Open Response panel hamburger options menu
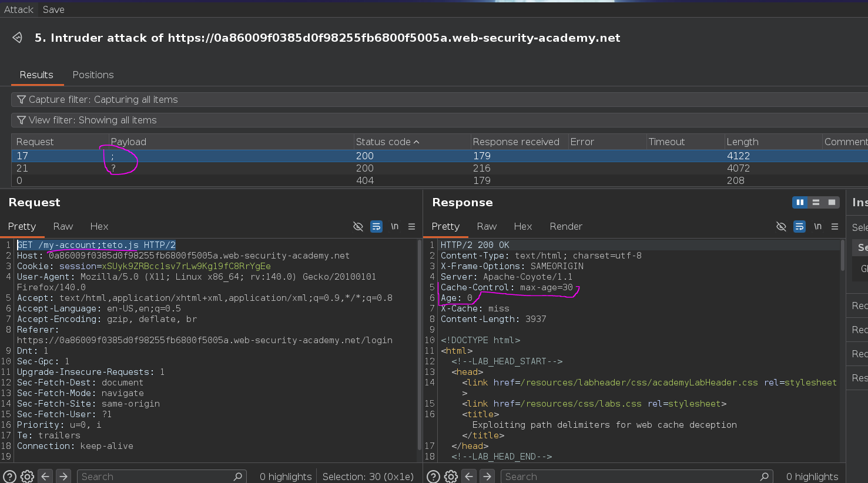Viewport: 868px width, 483px height. click(x=835, y=226)
